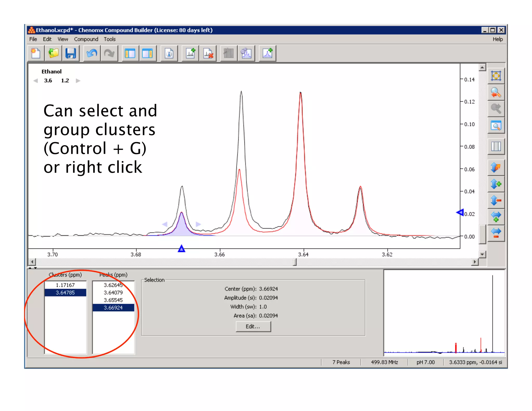Click the panel collapse arrows above Clusters
Viewport: 532px width, 411px height.
[x=33, y=268]
